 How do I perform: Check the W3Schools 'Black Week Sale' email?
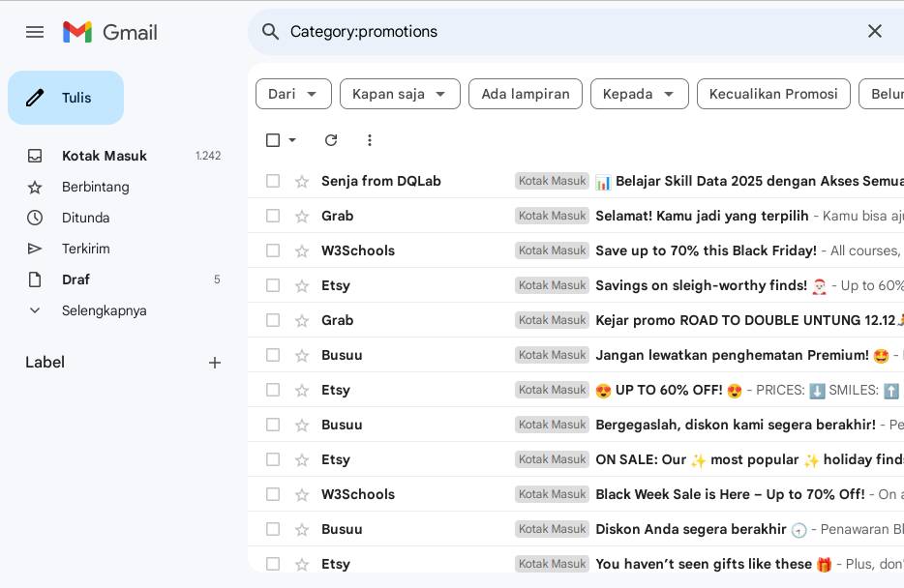pos(273,494)
